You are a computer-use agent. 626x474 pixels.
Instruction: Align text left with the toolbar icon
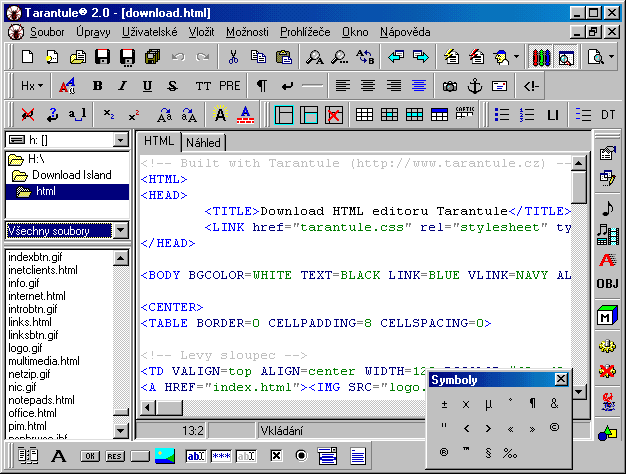coord(343,86)
